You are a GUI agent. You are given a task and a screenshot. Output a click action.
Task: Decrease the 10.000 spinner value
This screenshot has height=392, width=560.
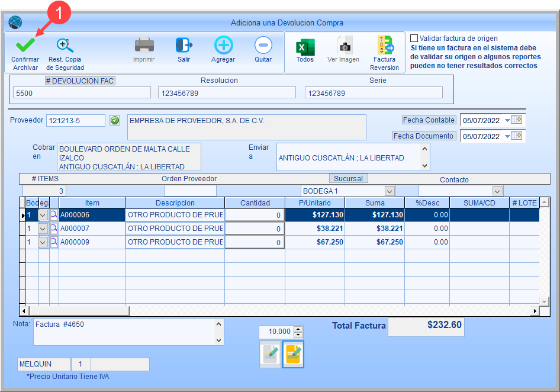[x=298, y=335]
